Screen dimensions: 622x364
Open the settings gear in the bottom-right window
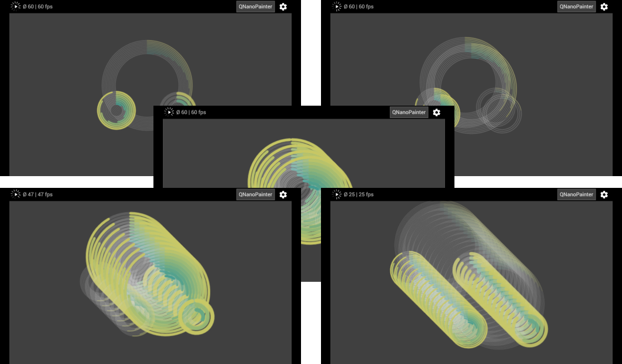[x=604, y=194]
